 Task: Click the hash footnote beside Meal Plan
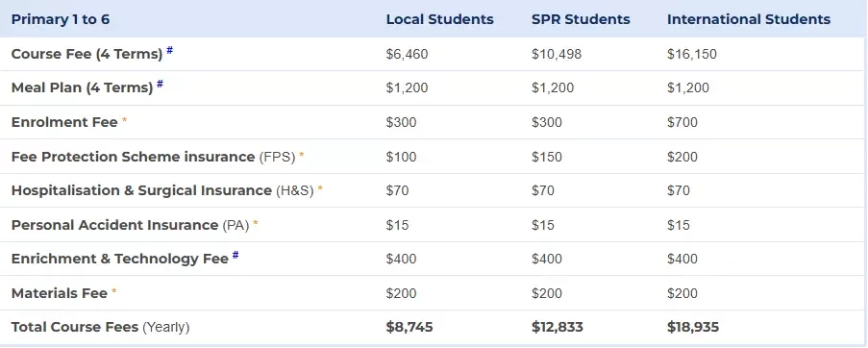click(x=160, y=84)
